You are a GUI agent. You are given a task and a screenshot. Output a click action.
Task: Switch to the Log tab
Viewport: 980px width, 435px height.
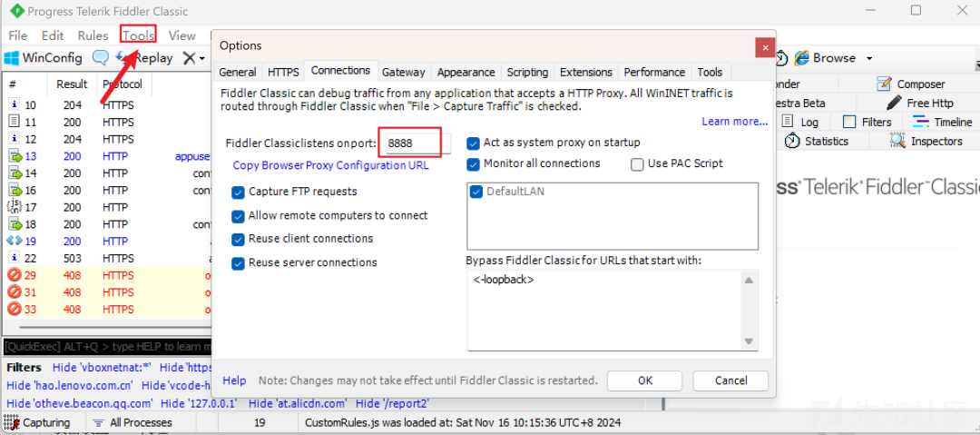(x=800, y=122)
